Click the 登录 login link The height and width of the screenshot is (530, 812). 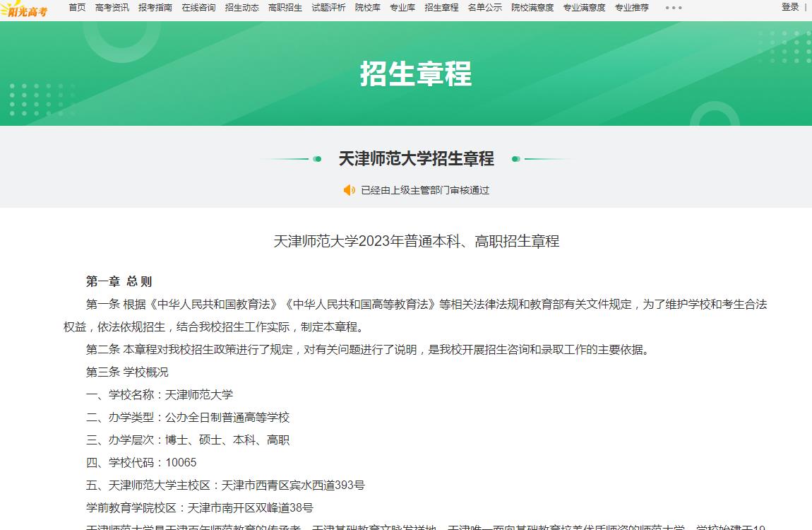790,7
